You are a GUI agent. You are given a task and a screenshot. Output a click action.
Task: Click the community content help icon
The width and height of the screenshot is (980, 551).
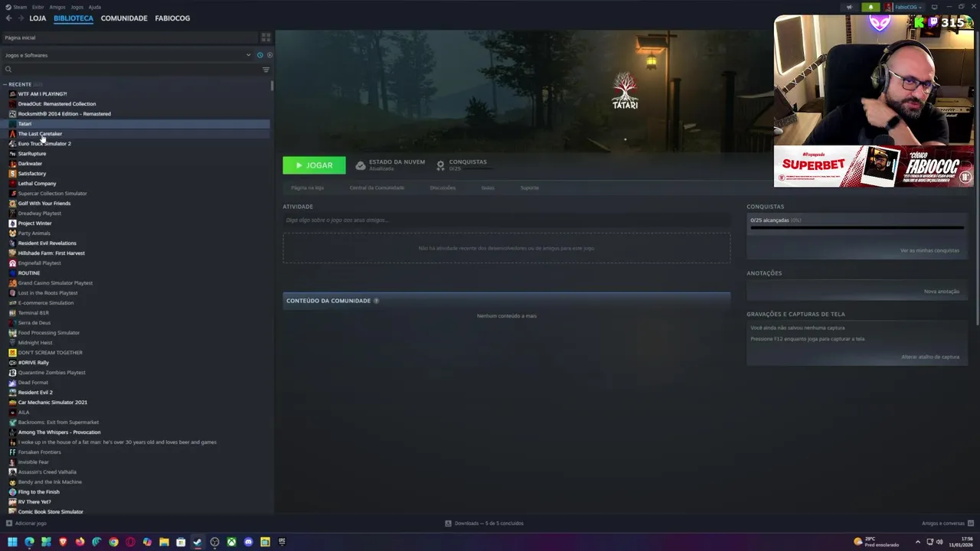pyautogui.click(x=376, y=301)
